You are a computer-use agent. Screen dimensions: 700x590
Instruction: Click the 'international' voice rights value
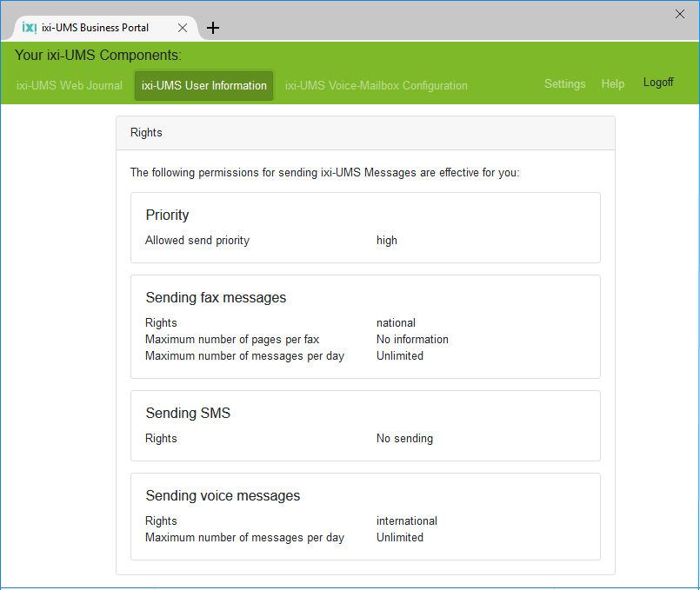406,521
